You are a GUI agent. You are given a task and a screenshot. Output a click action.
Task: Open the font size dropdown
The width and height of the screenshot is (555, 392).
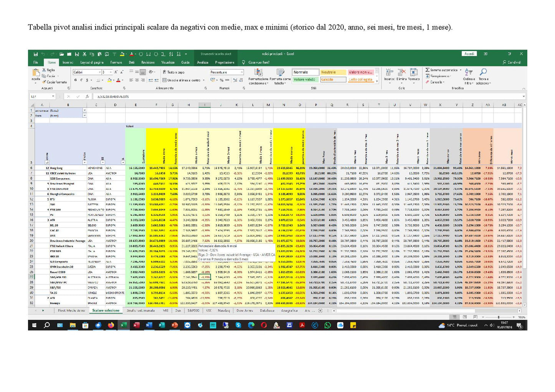[111, 72]
